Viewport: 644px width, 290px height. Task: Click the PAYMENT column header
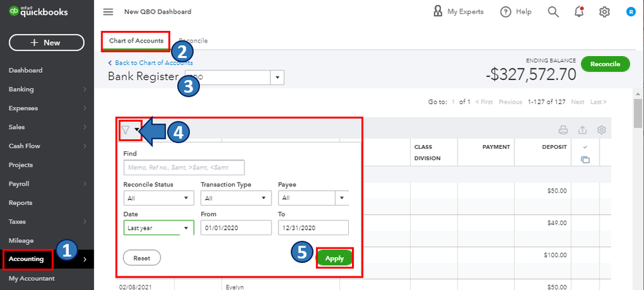pyautogui.click(x=496, y=147)
